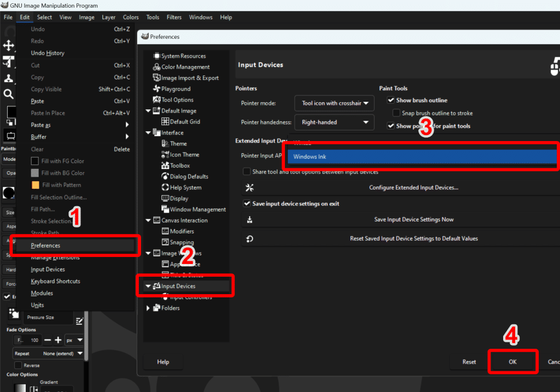The image size is (560, 392).
Task: Click the Save Input Device Settings Now icon
Action: (250, 219)
